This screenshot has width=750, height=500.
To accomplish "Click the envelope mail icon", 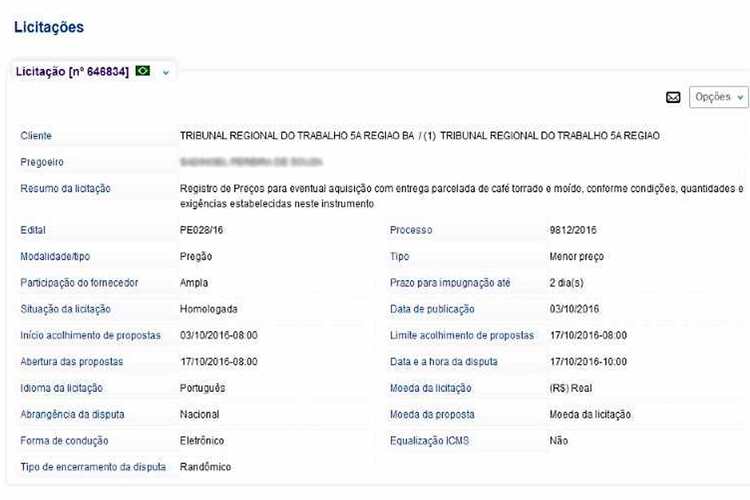I will pos(673,98).
